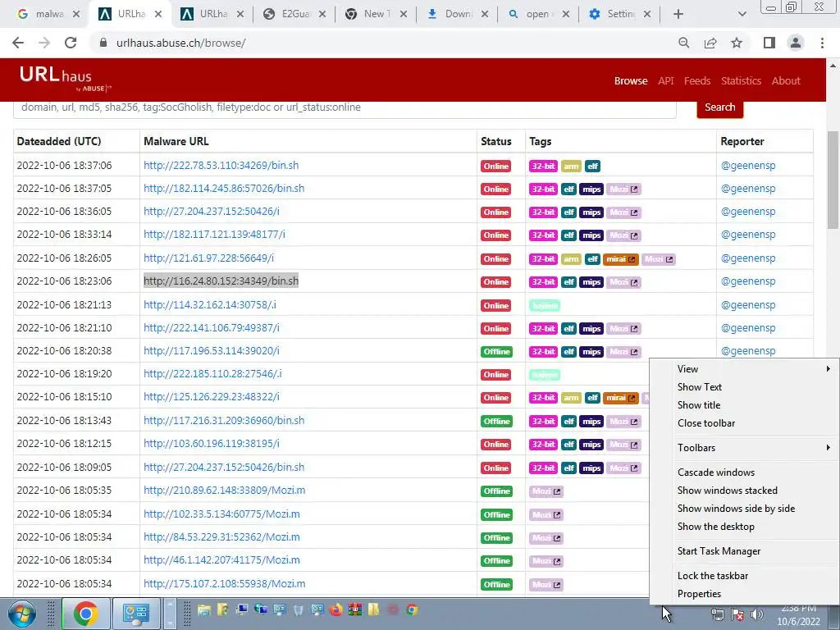Click the arm tag in 222.78.53.110 row

[571, 166]
